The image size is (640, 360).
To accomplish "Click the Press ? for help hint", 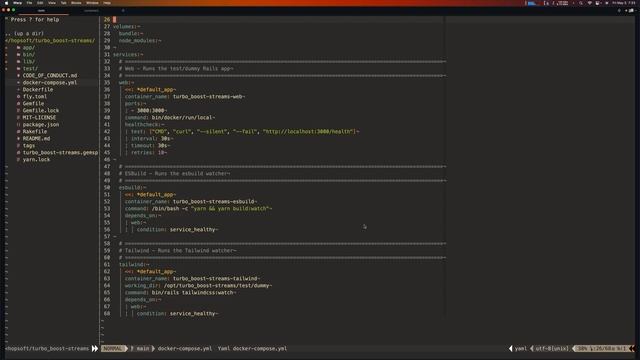I will coord(35,19).
